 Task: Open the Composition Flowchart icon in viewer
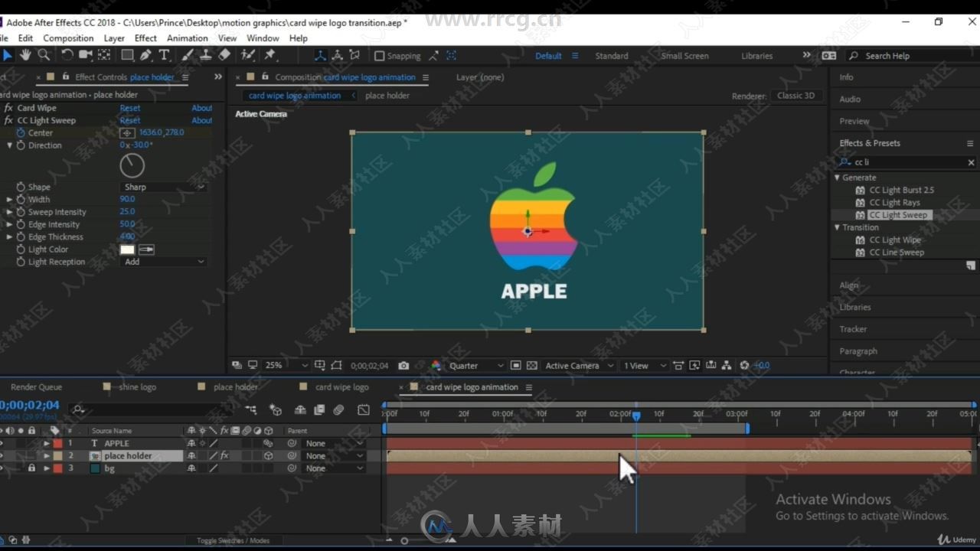pyautogui.click(x=727, y=366)
